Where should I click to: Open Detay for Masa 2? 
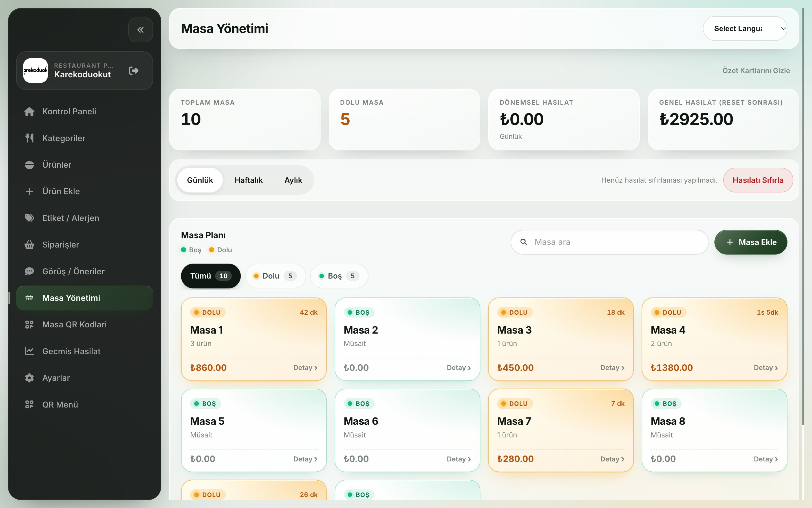pyautogui.click(x=459, y=367)
